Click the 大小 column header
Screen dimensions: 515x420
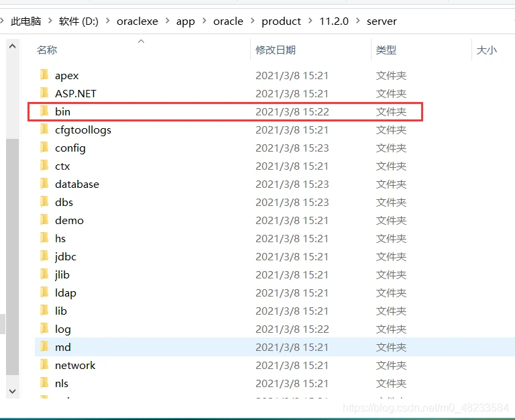[486, 50]
